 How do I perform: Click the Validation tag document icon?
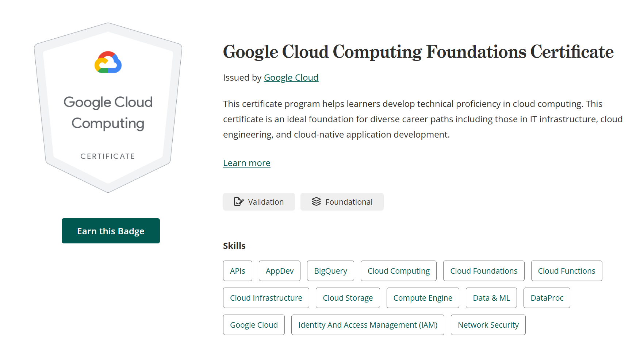click(239, 201)
